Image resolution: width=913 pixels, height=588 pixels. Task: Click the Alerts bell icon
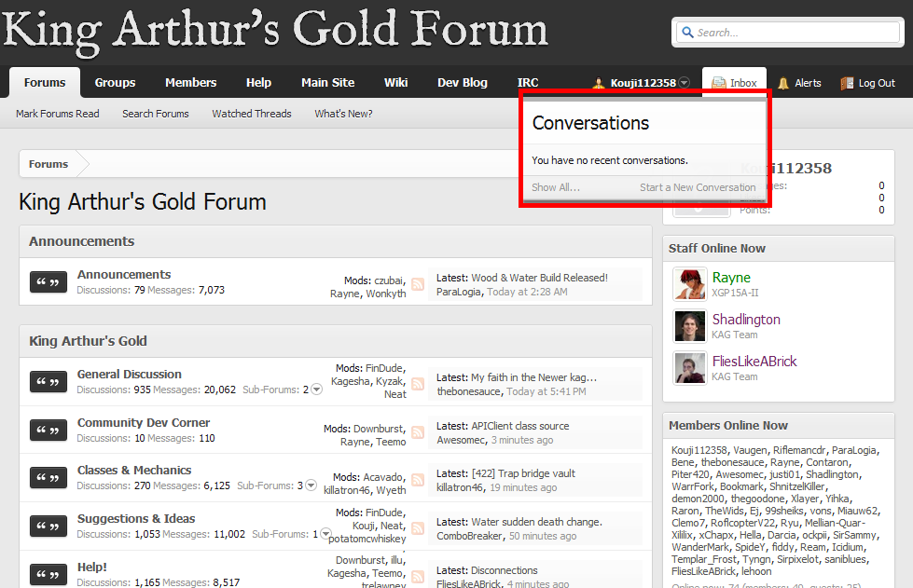(x=783, y=83)
